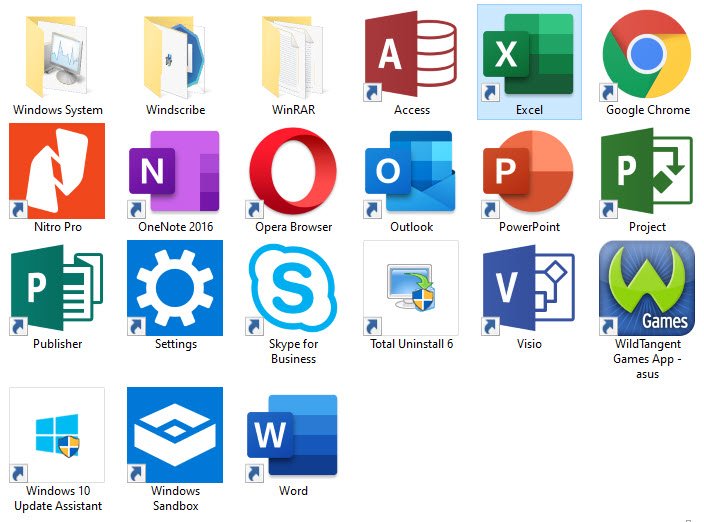Viewport: 704px width, 522px height.
Task: Click the "Excel" label text
Action: tap(529, 110)
